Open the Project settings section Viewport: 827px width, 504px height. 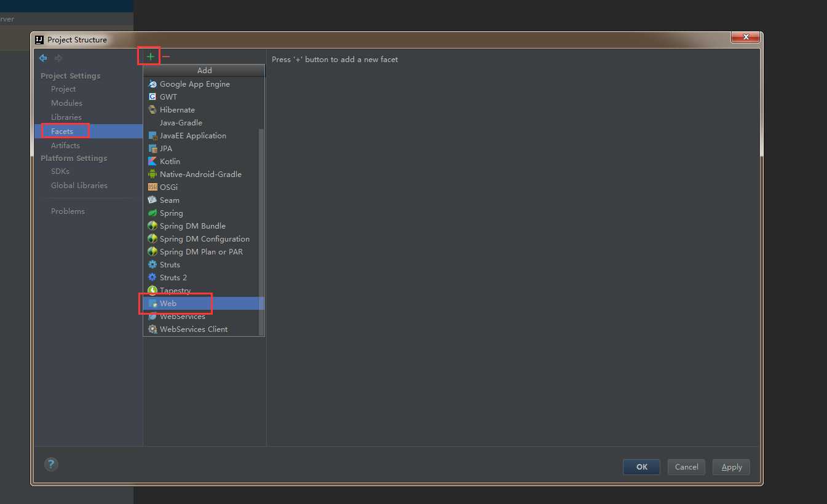(63, 89)
